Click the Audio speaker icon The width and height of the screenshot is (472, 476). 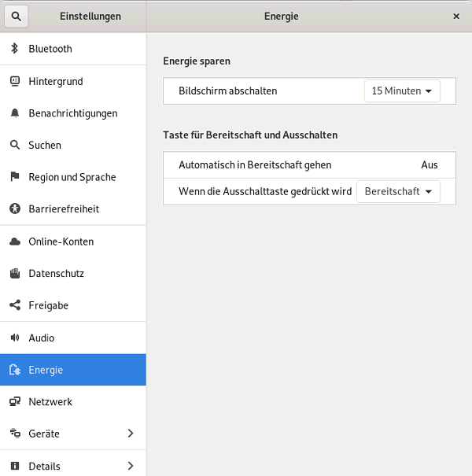coord(14,338)
